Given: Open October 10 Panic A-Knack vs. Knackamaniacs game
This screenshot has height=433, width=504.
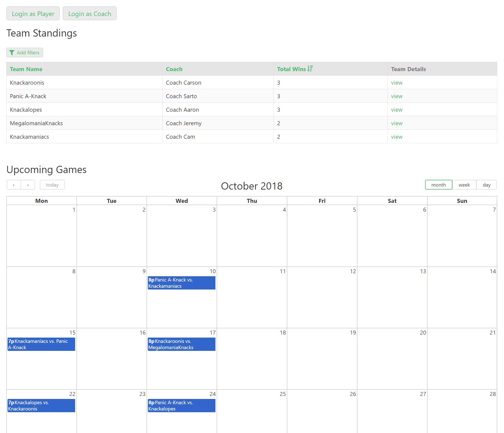Looking at the screenshot, I should pyautogui.click(x=181, y=283).
